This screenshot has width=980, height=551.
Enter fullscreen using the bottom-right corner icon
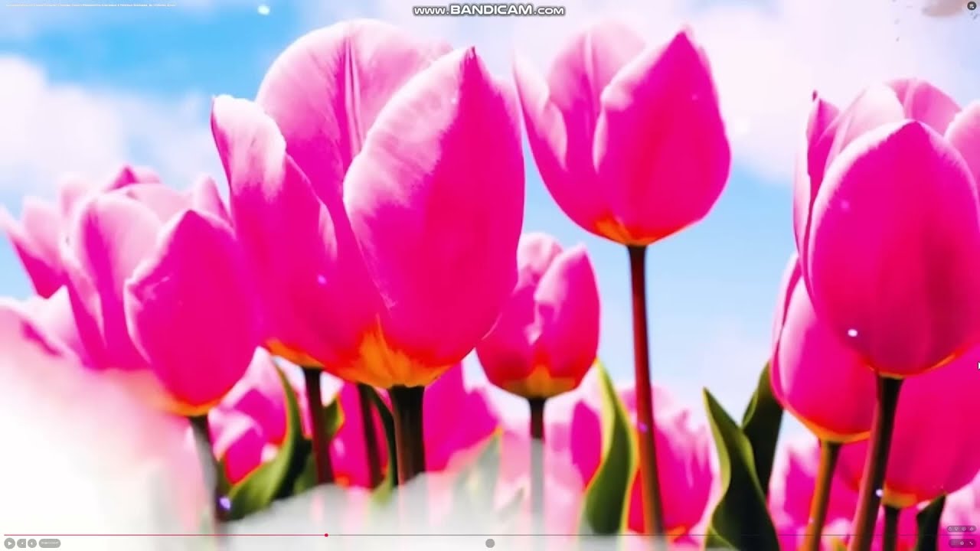coord(971,543)
